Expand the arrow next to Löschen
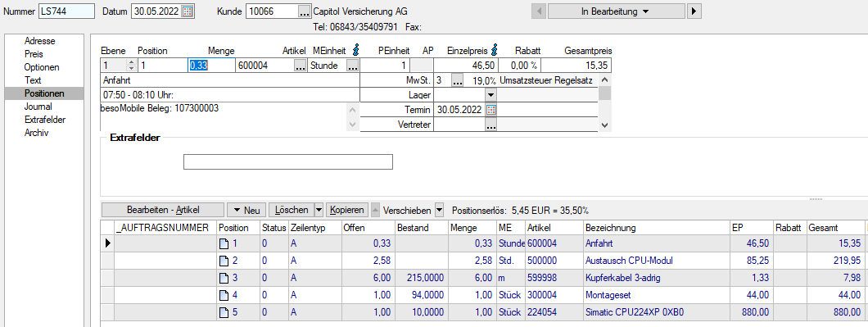Viewport: 868px width, 327px height. 319,210
